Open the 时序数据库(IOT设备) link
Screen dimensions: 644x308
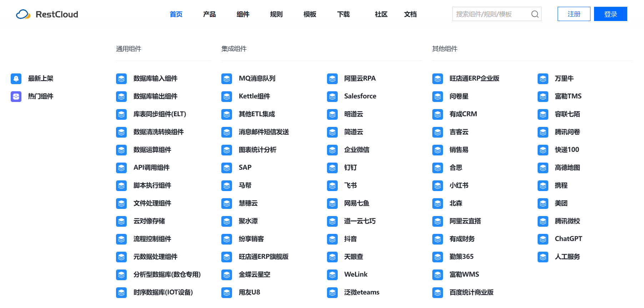tap(163, 292)
